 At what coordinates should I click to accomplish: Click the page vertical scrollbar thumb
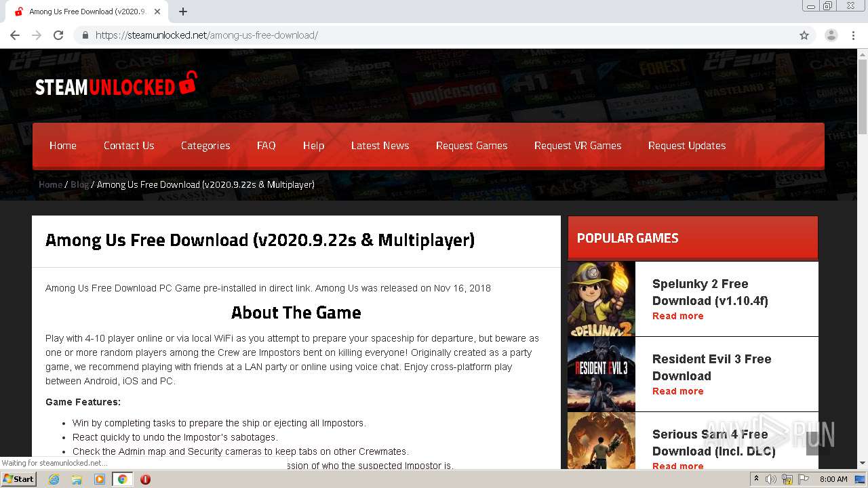pos(863,96)
